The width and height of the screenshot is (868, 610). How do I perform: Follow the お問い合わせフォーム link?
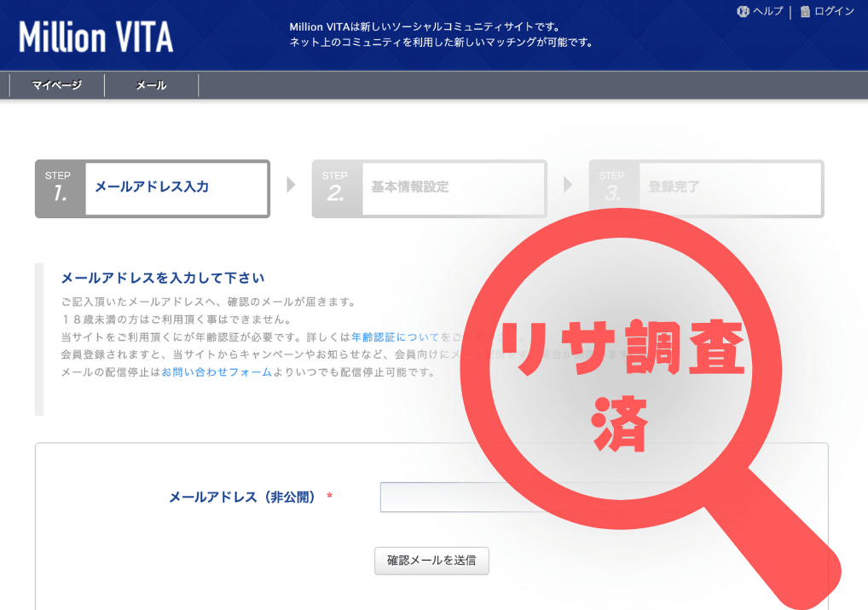tap(217, 372)
